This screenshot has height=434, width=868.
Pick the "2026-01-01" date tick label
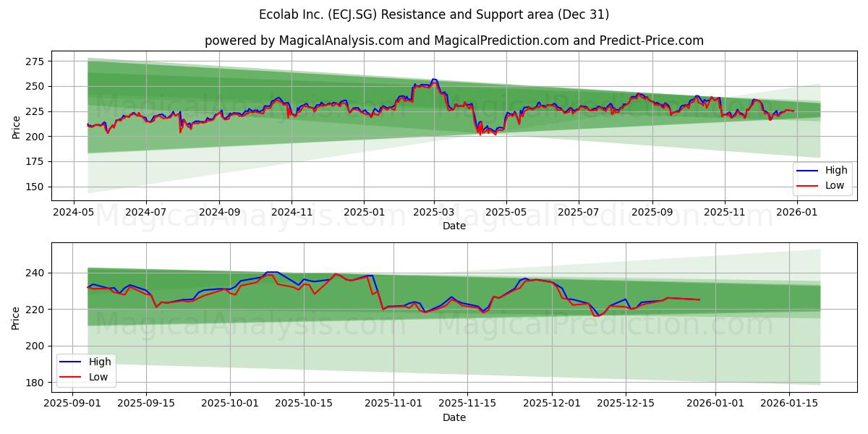[x=716, y=404]
